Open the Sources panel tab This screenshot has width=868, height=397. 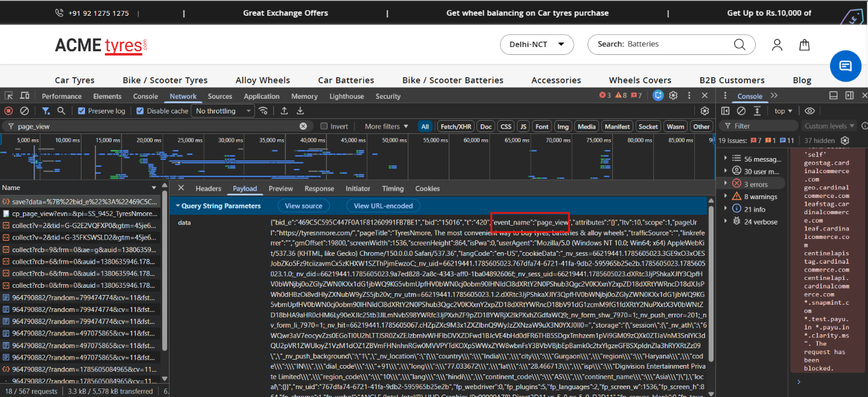[x=220, y=96]
